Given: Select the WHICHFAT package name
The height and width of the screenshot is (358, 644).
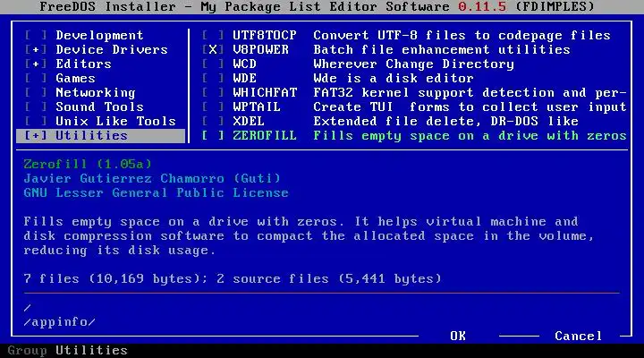Looking at the screenshot, I should [265, 93].
